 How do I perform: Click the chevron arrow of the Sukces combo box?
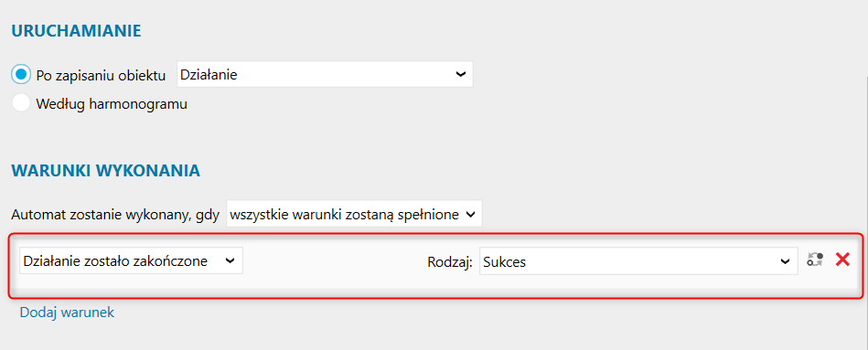tap(785, 261)
